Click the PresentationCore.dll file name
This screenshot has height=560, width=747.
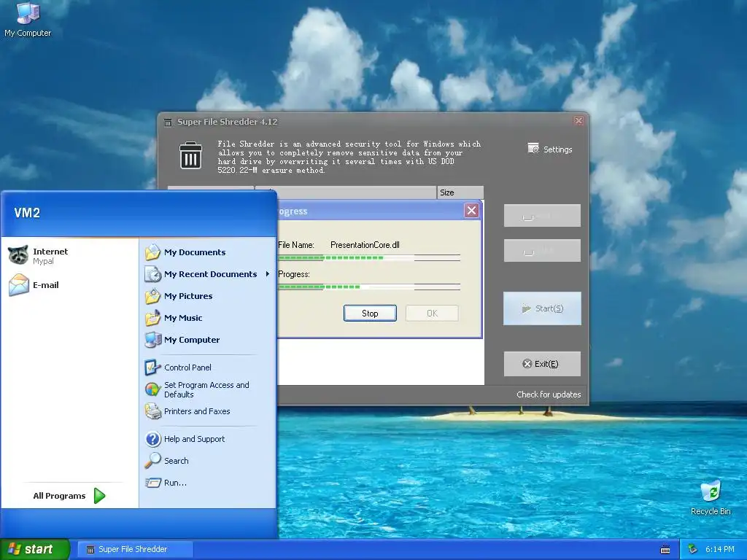[365, 245]
